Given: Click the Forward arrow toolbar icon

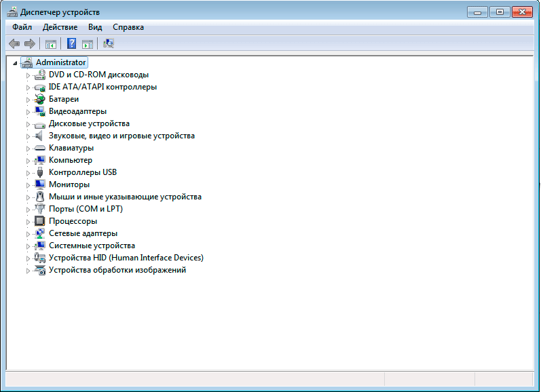Looking at the screenshot, I should (30, 44).
